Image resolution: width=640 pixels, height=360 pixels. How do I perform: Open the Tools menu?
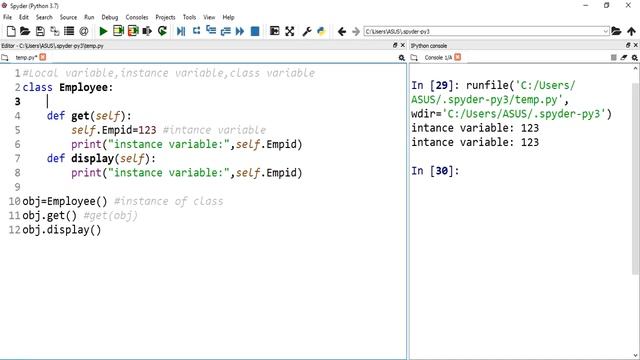[x=189, y=17]
